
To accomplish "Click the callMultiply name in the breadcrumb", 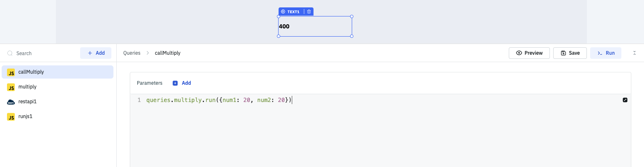I will 167,53.
